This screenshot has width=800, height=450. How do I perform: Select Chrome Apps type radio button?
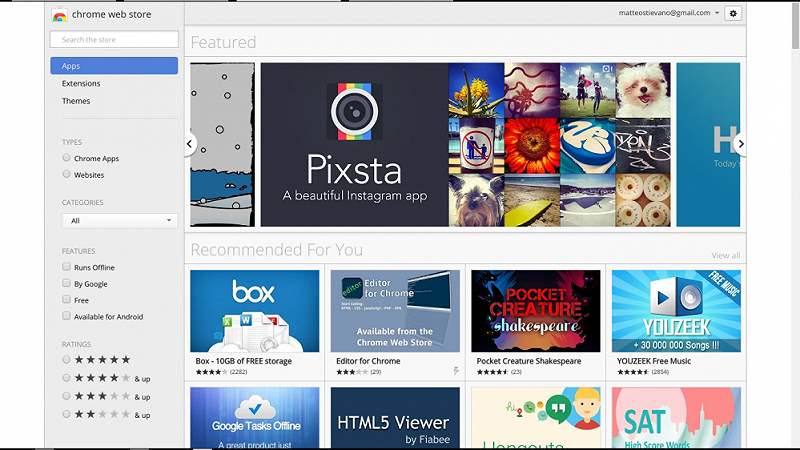pos(66,158)
